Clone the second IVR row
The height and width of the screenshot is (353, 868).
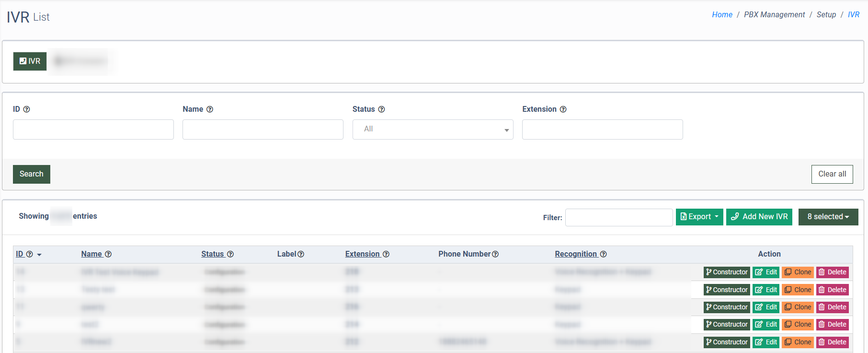point(798,290)
